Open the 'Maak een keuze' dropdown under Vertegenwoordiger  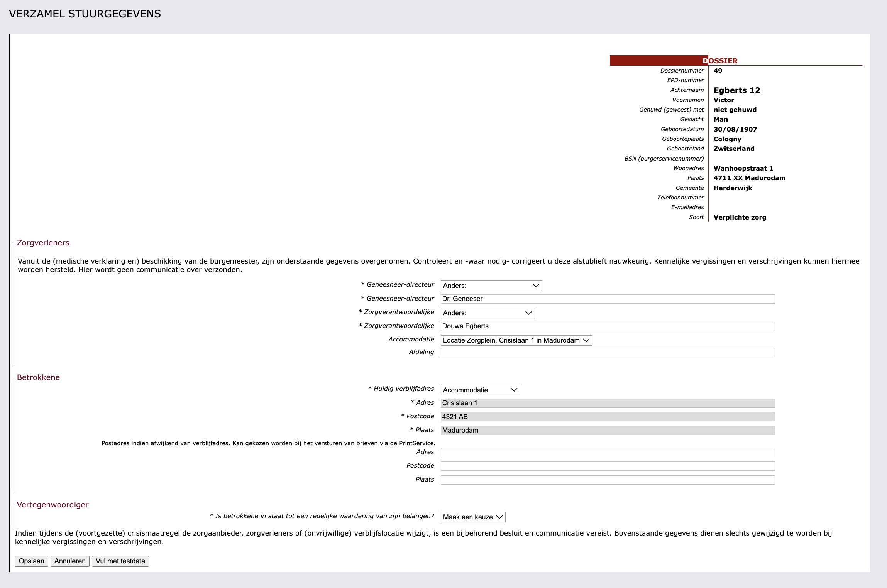coord(472,517)
